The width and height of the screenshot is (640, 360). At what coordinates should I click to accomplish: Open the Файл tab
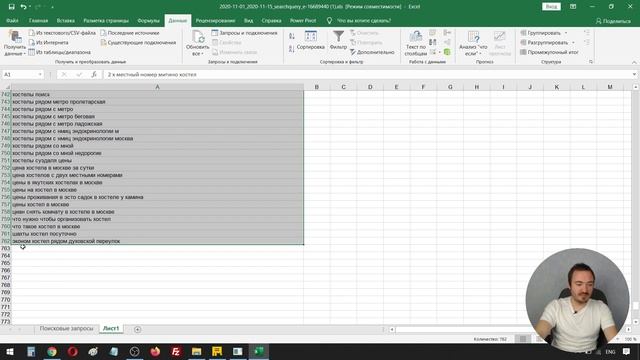point(12,20)
